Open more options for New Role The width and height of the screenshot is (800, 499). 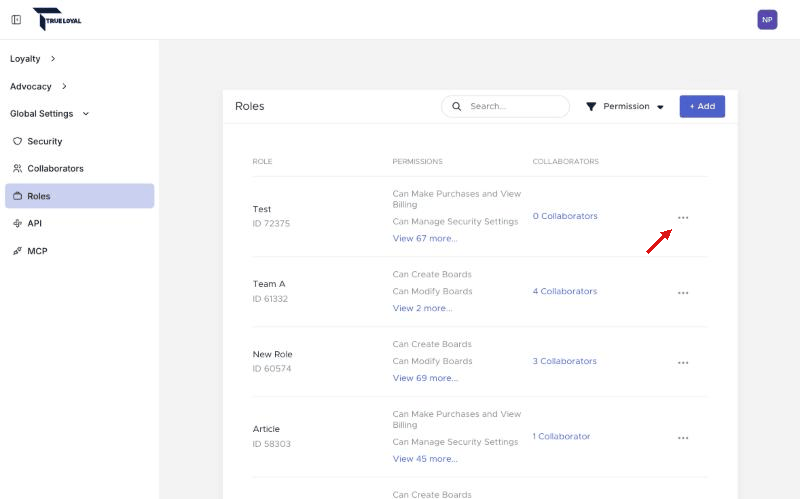click(683, 363)
